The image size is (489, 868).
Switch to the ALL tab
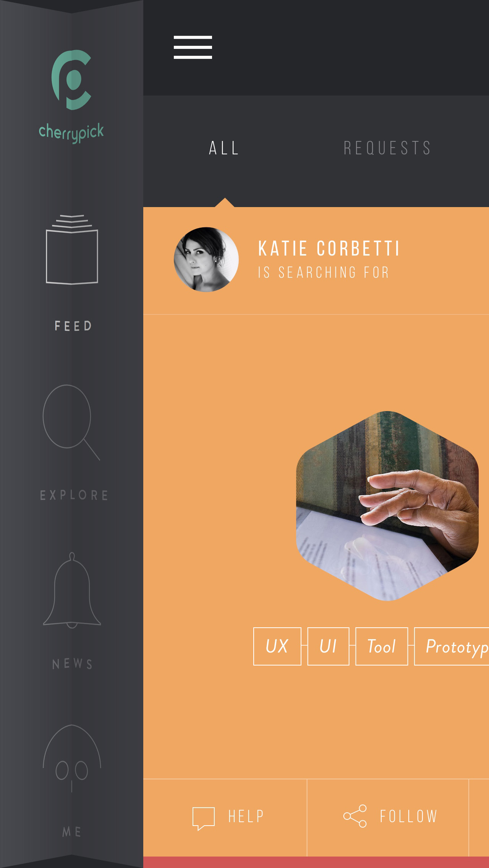point(224,148)
